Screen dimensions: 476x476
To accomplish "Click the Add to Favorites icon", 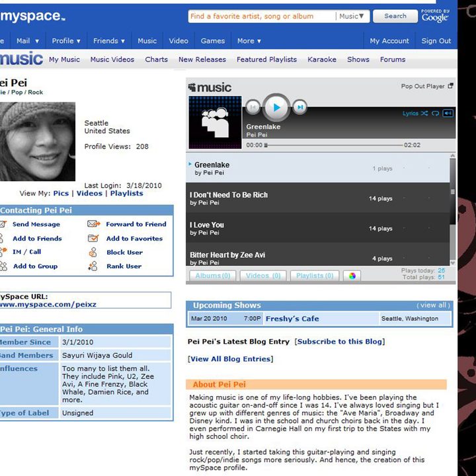I will pyautogui.click(x=93, y=238).
